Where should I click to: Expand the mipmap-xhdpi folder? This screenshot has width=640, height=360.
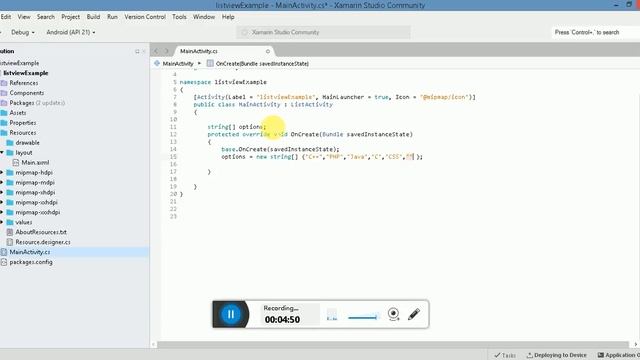click(2, 192)
